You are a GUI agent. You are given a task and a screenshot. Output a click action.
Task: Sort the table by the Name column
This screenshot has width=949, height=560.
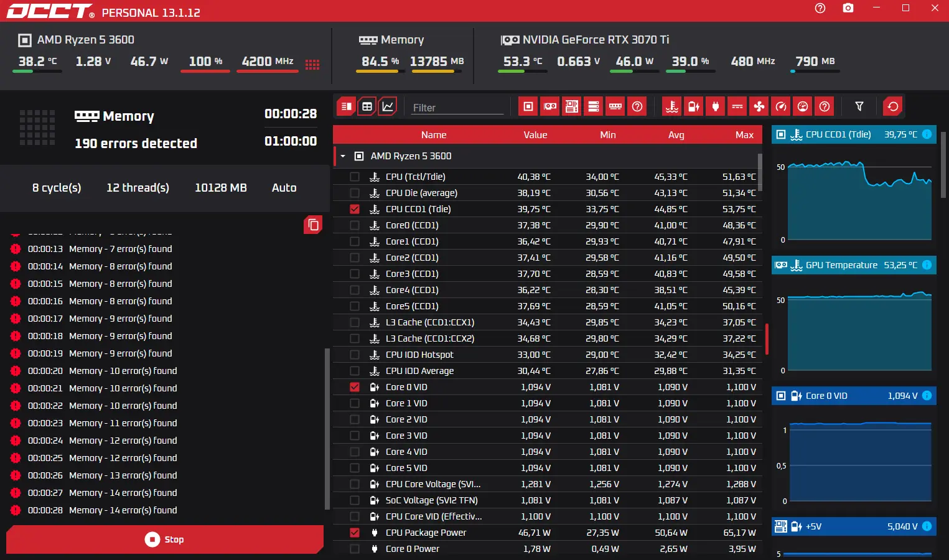[x=434, y=135]
